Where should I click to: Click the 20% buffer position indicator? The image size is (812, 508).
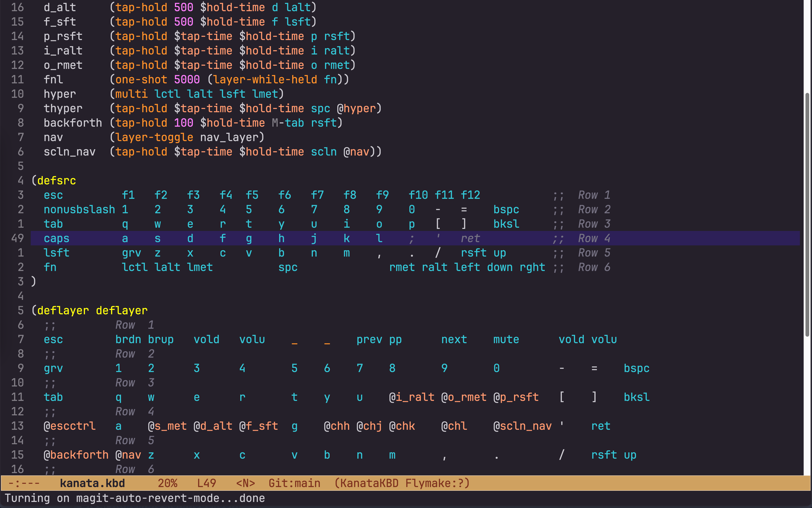167,483
